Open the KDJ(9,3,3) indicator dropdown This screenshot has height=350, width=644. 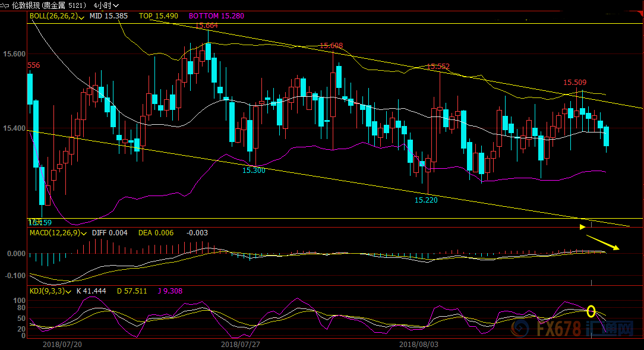pyautogui.click(x=70, y=291)
